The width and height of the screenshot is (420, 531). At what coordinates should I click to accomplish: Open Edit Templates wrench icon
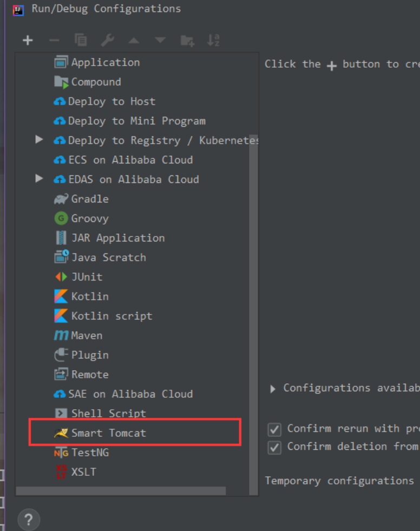click(x=108, y=40)
